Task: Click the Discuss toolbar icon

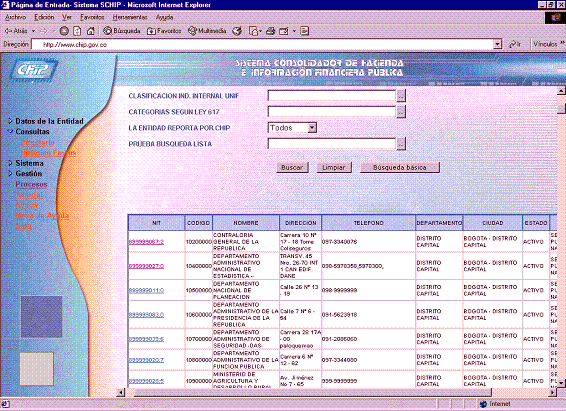Action: point(305,31)
